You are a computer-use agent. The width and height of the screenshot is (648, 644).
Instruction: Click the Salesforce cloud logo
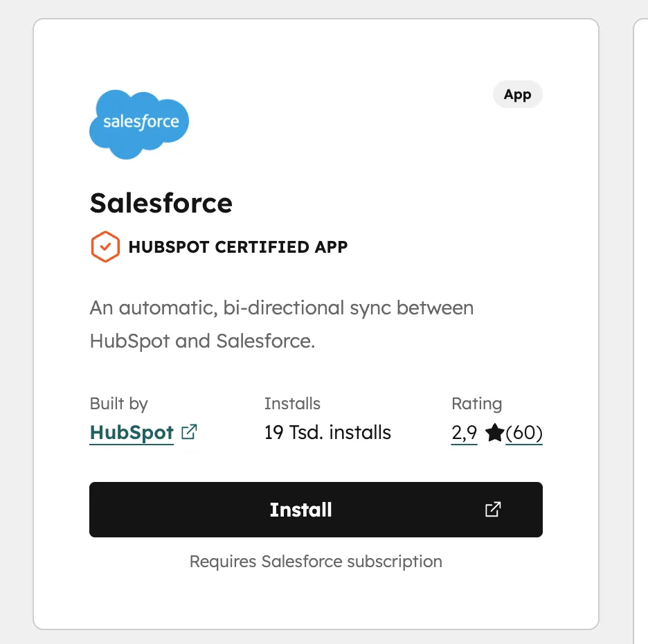point(138,123)
